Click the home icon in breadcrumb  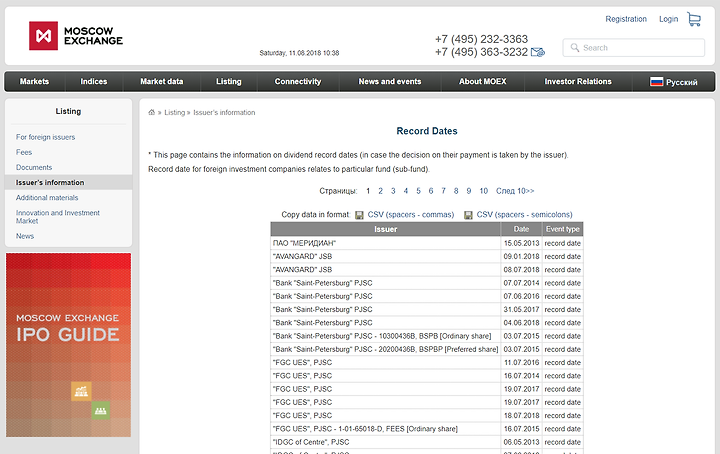point(152,112)
